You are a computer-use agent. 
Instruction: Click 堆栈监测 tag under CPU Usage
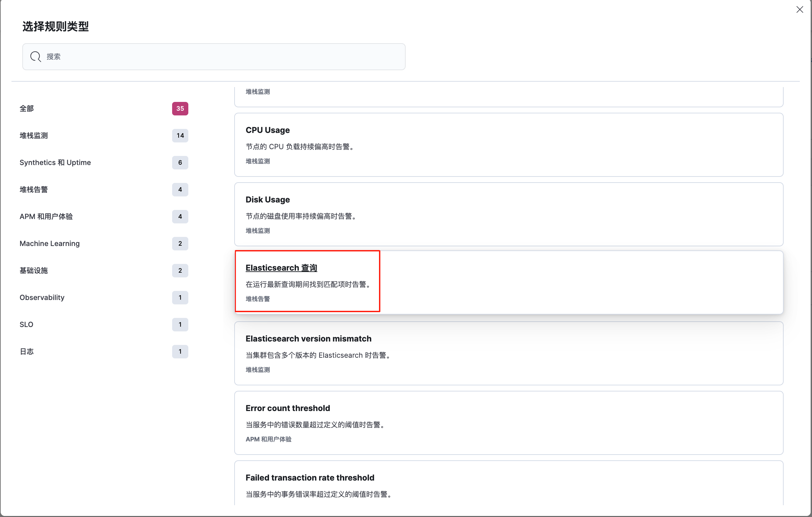258,161
